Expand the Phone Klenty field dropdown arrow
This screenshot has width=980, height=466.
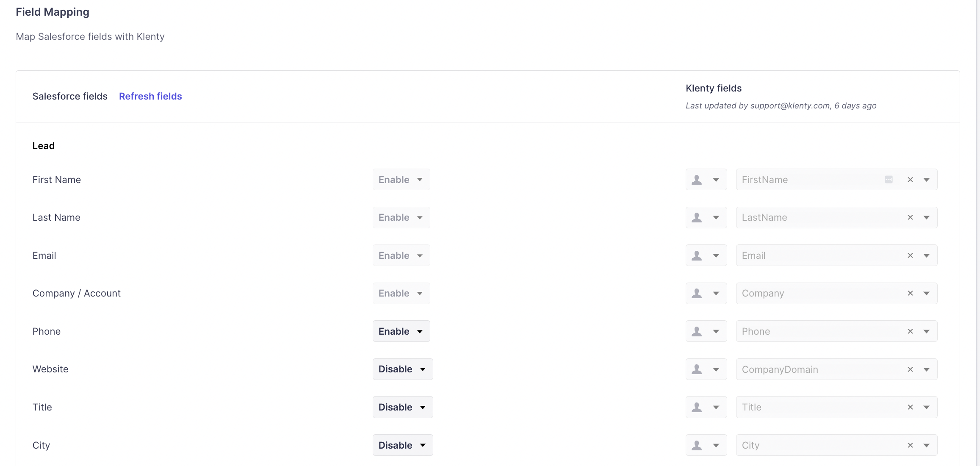(x=927, y=331)
